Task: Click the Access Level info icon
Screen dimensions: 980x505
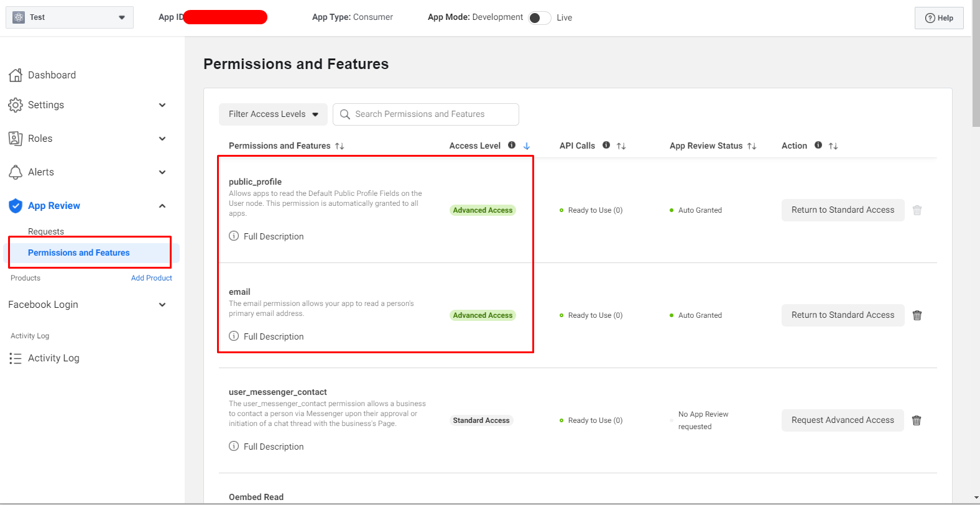Action: click(x=512, y=146)
